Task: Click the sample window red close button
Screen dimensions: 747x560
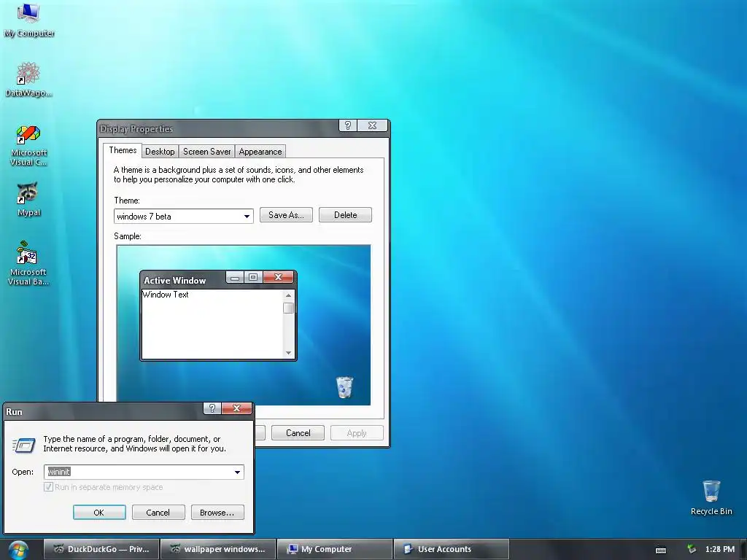Action: 279,277
